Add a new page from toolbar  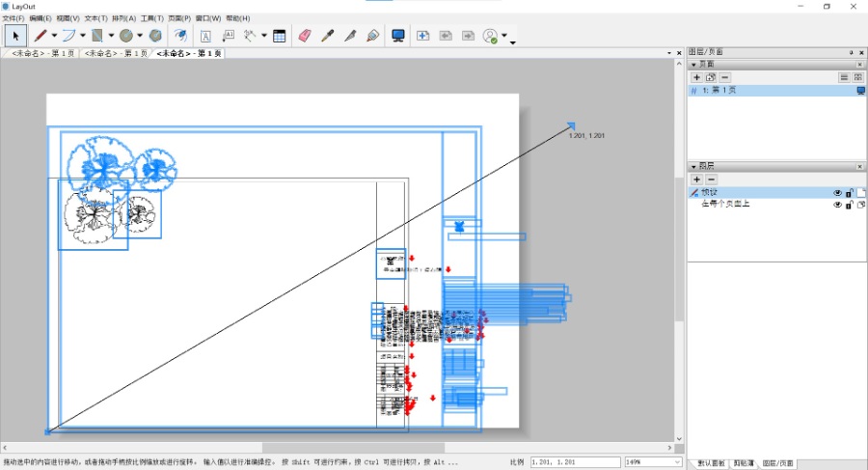[423, 36]
